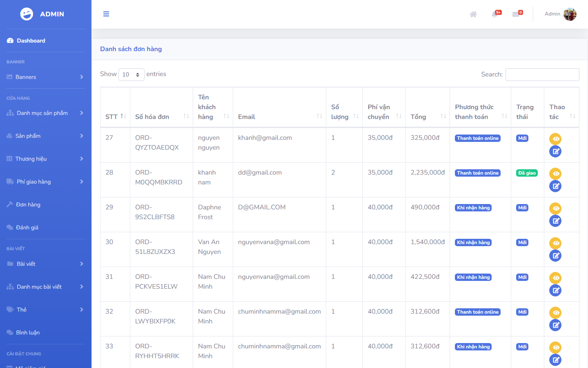
Task: Edit order ORD-M0QQMBKRRD with the pencil icon
Action: click(x=555, y=186)
